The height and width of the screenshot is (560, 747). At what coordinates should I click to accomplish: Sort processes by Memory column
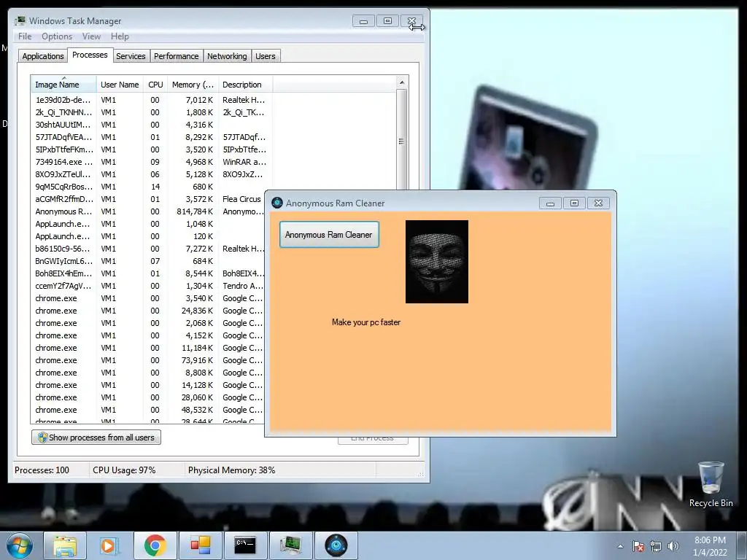[193, 85]
